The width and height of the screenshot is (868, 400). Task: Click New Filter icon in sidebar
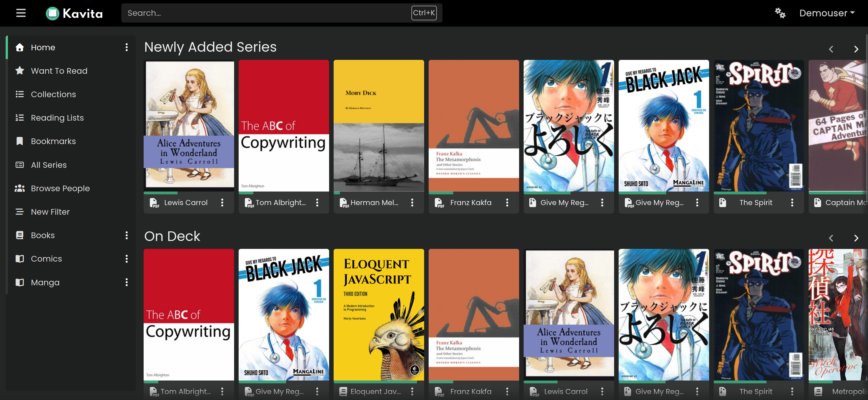[20, 212]
